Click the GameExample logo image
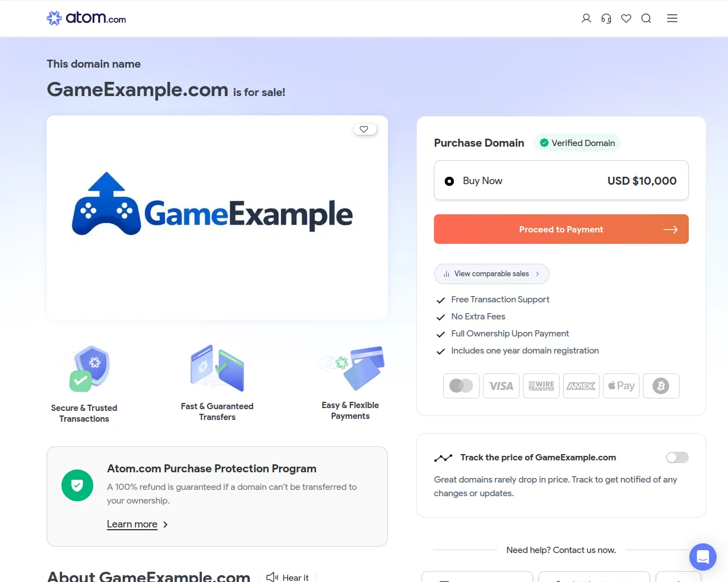The width and height of the screenshot is (728, 582). coord(212,205)
